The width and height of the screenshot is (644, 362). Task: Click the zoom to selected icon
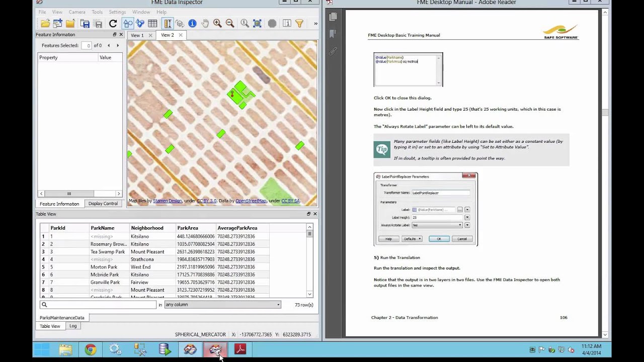(x=245, y=23)
